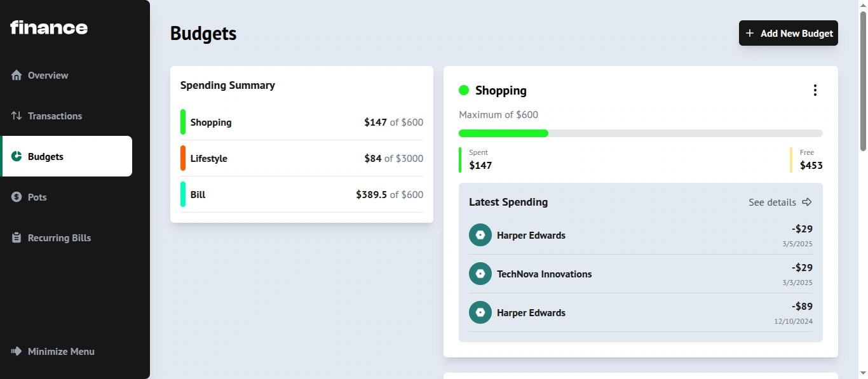
Task: Collapse sidebar with Minimize Menu
Action: pos(53,351)
